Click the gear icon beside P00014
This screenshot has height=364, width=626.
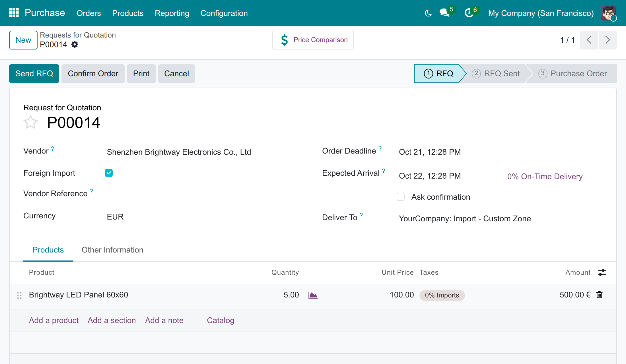pyautogui.click(x=75, y=44)
